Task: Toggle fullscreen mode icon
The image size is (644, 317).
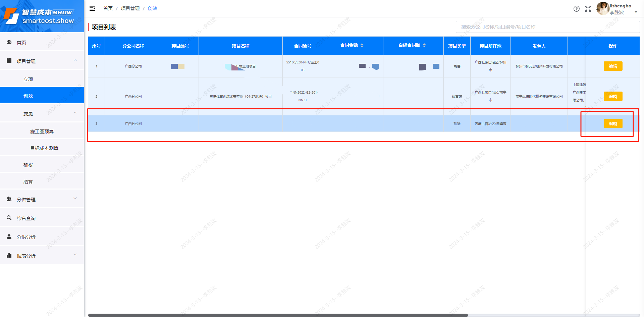Action: 588,9
